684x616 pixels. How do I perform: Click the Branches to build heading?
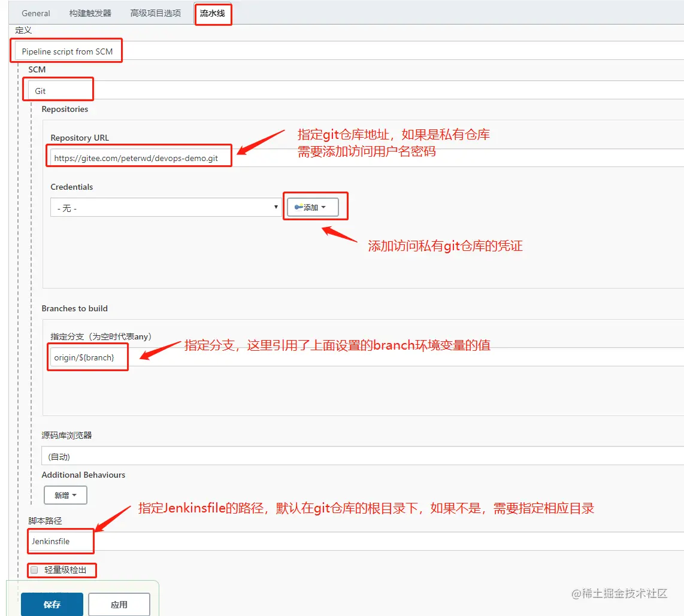(75, 308)
